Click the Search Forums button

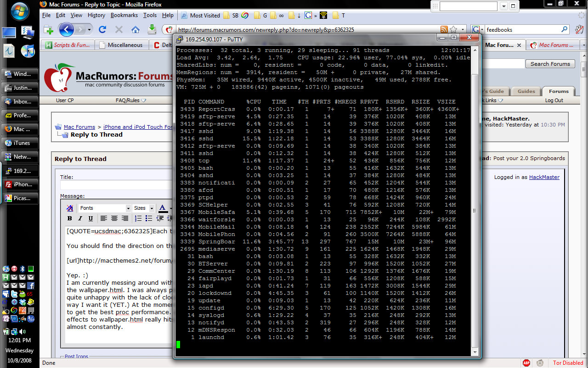pyautogui.click(x=550, y=64)
